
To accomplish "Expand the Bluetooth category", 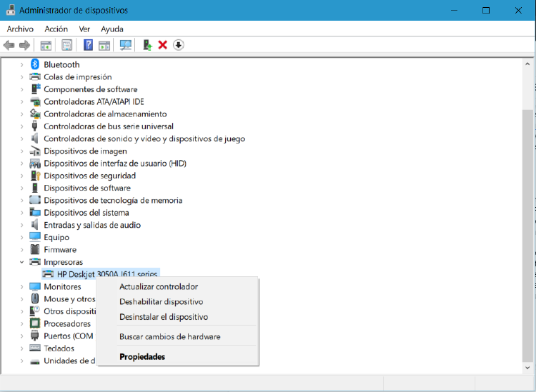I will point(21,64).
